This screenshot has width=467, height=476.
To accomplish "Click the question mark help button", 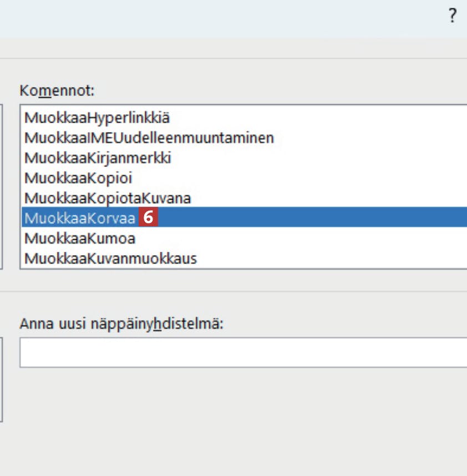I will click(453, 17).
